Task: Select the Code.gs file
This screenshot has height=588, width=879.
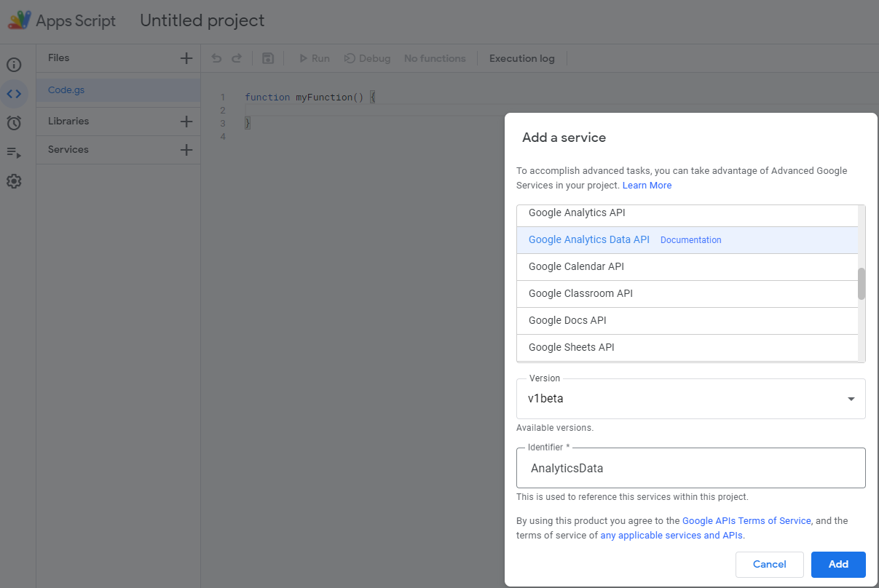Action: [x=118, y=90]
